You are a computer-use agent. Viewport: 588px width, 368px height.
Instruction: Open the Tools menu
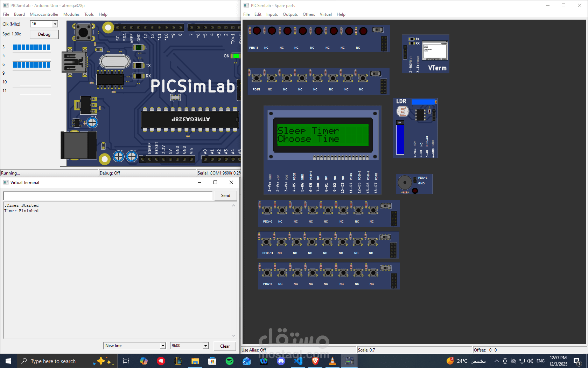[89, 14]
